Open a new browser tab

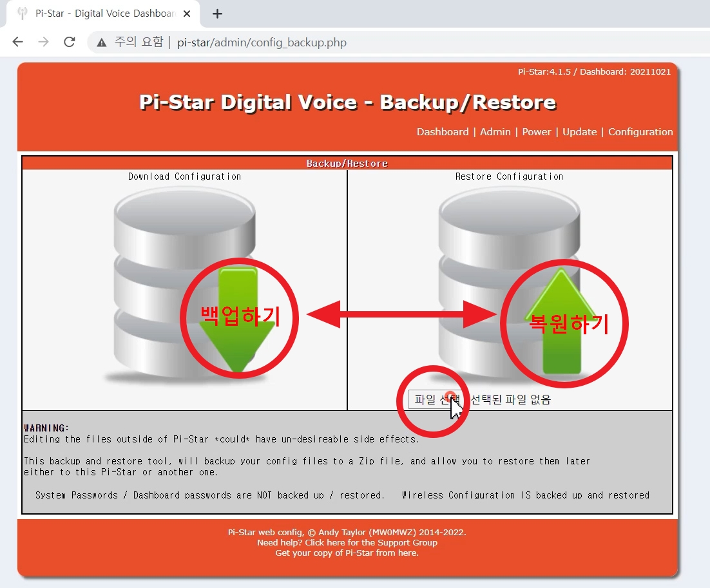point(217,14)
